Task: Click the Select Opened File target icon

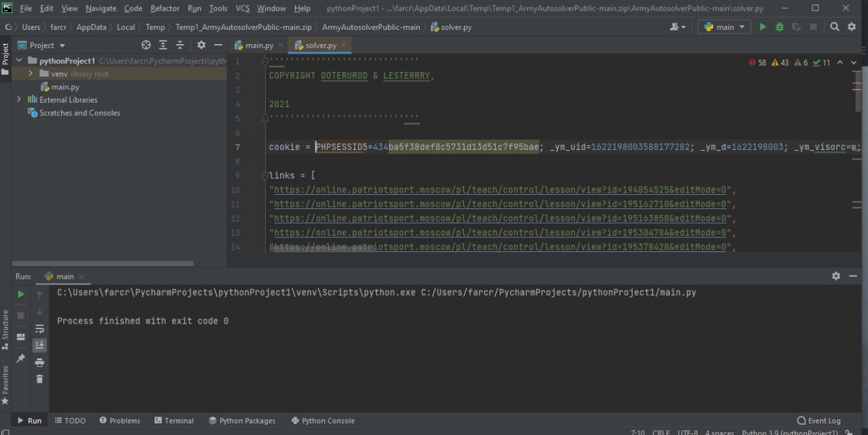Action: click(146, 45)
